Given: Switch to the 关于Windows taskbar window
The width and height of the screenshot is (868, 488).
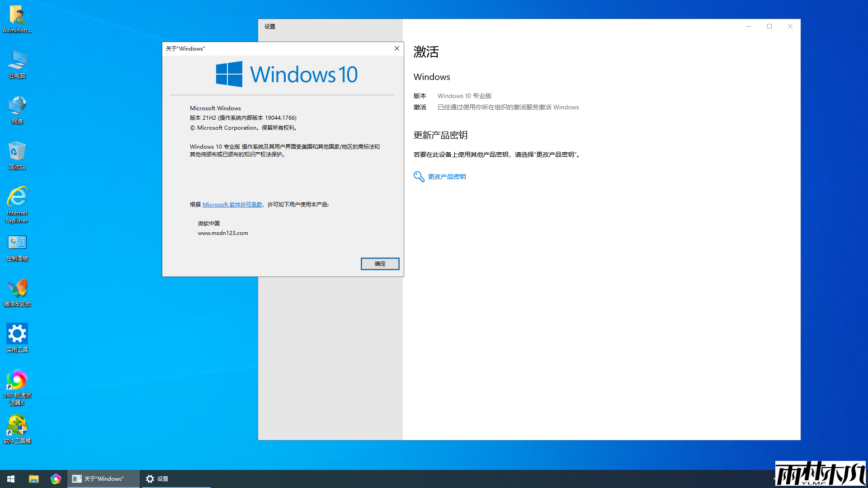Looking at the screenshot, I should [103, 479].
